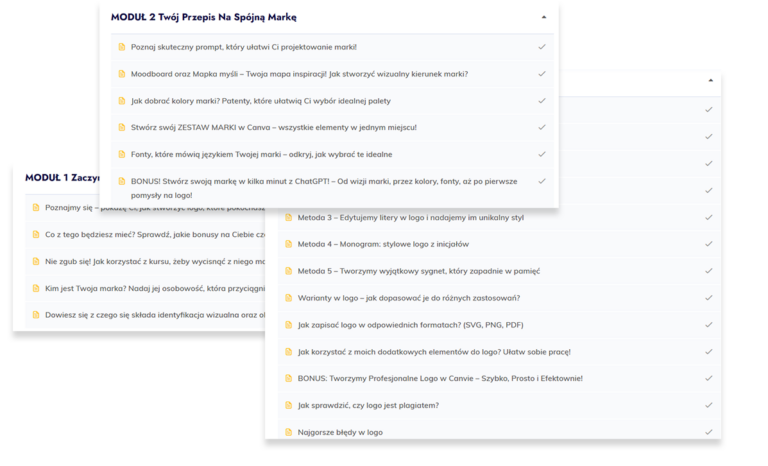Screen dimensions: 768x466
Task: Open lesson 'Metoda 3 – Edytujemy litery w logo'
Action: (410, 217)
